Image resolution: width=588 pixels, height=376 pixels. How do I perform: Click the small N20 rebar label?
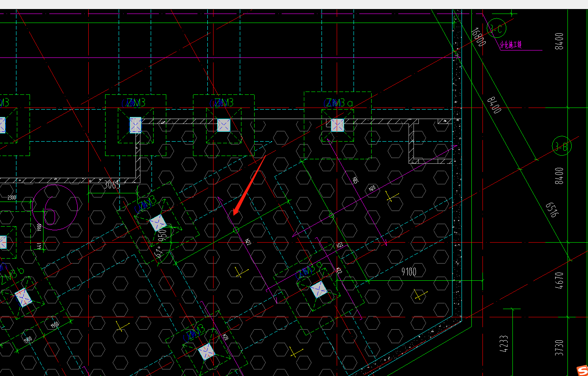(x=372, y=188)
